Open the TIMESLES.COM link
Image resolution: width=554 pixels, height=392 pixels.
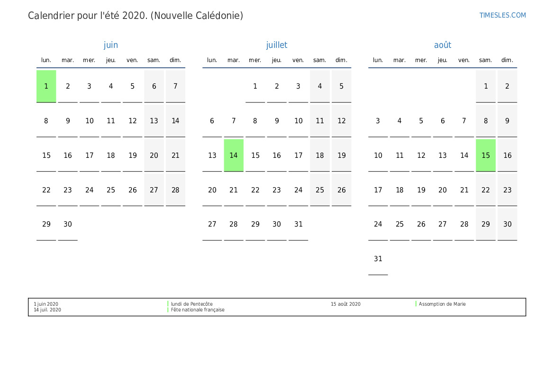point(502,15)
